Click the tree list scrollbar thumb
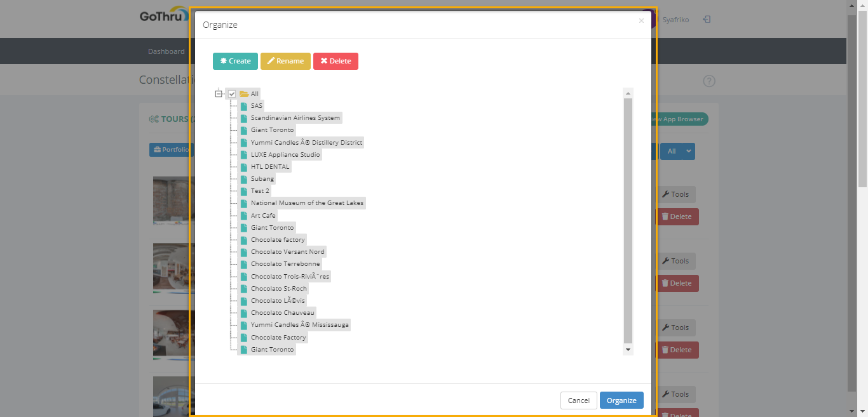The image size is (868, 417). tap(628, 221)
